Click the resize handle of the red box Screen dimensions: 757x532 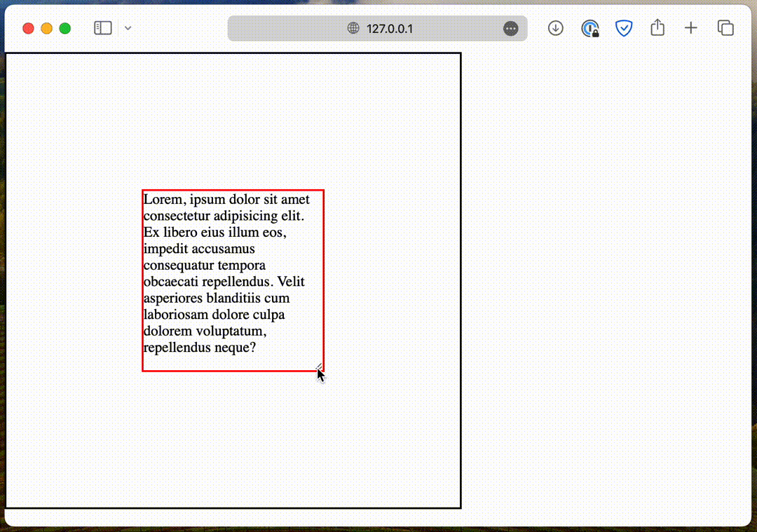(x=319, y=367)
